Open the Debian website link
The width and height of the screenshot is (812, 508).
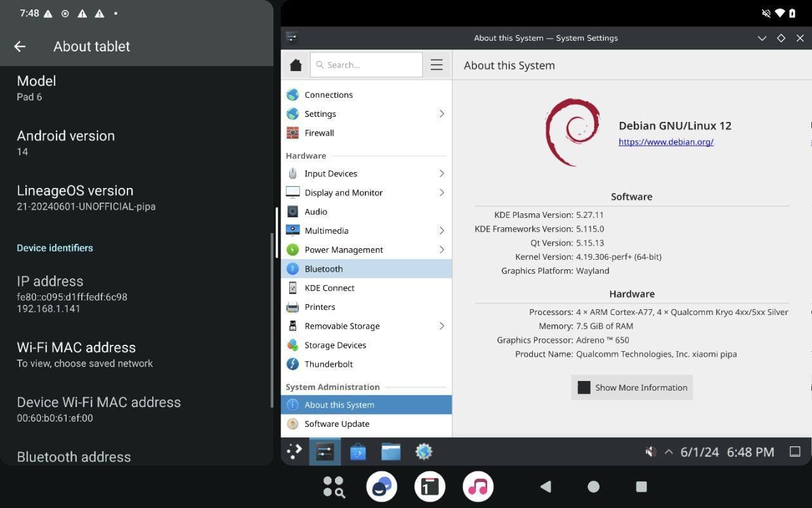[665, 142]
